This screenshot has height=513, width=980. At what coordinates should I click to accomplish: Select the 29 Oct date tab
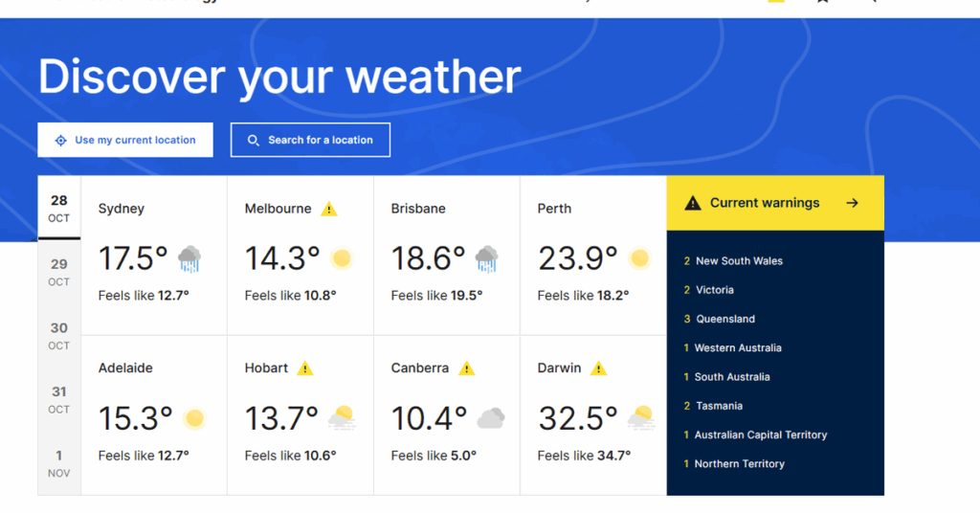click(x=59, y=272)
